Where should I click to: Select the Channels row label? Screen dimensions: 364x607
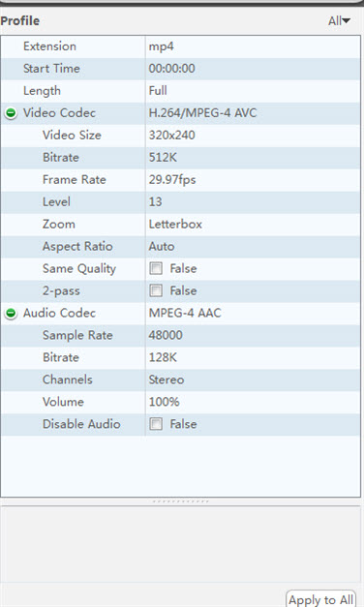[x=68, y=379]
